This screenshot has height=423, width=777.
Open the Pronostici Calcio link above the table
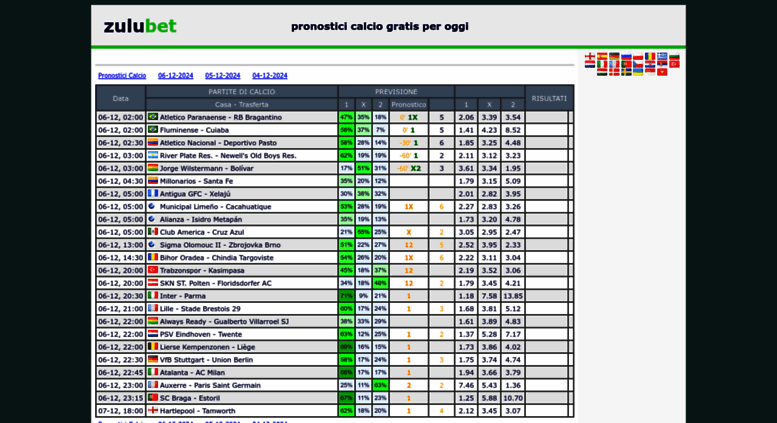point(122,76)
